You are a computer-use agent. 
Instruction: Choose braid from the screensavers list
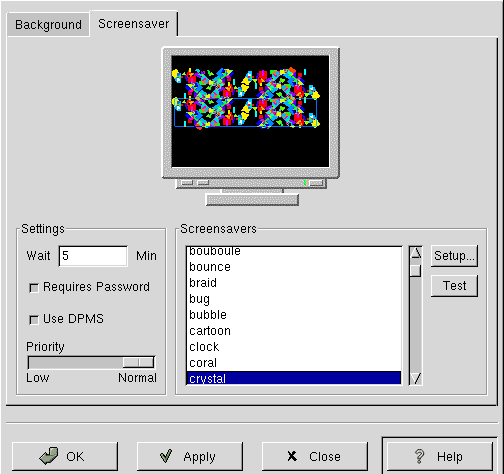pyautogui.click(x=294, y=283)
